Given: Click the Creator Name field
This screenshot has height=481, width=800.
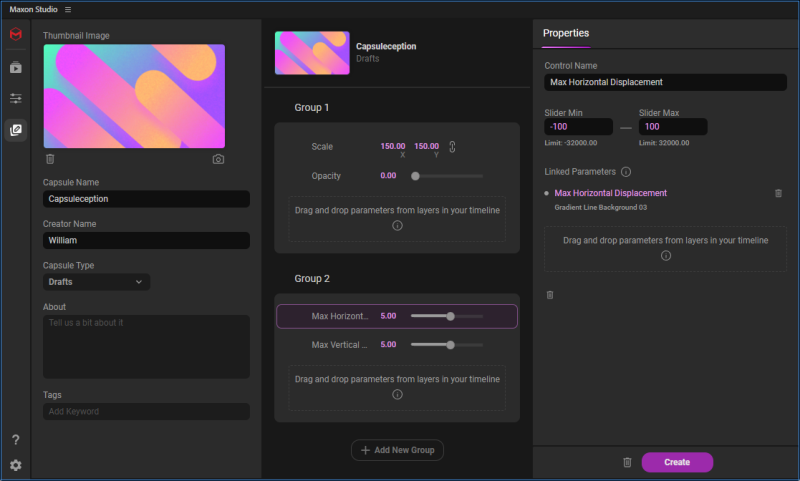Looking at the screenshot, I should [146, 240].
